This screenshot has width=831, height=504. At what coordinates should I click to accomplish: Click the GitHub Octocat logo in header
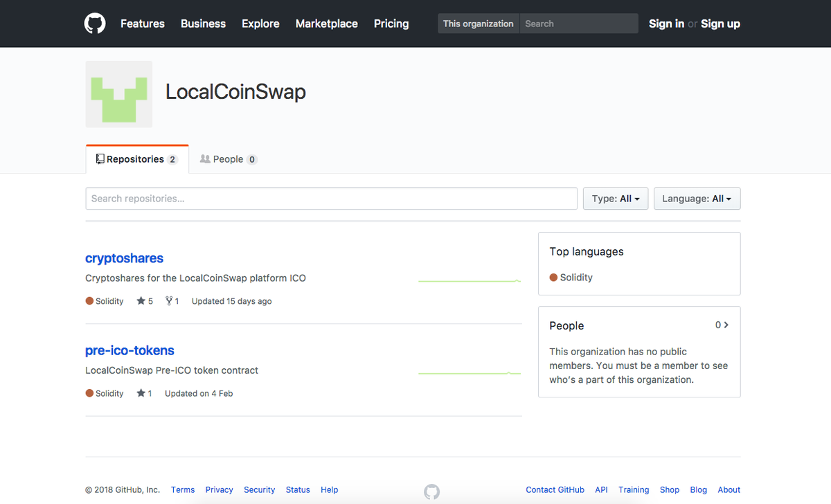click(x=95, y=24)
